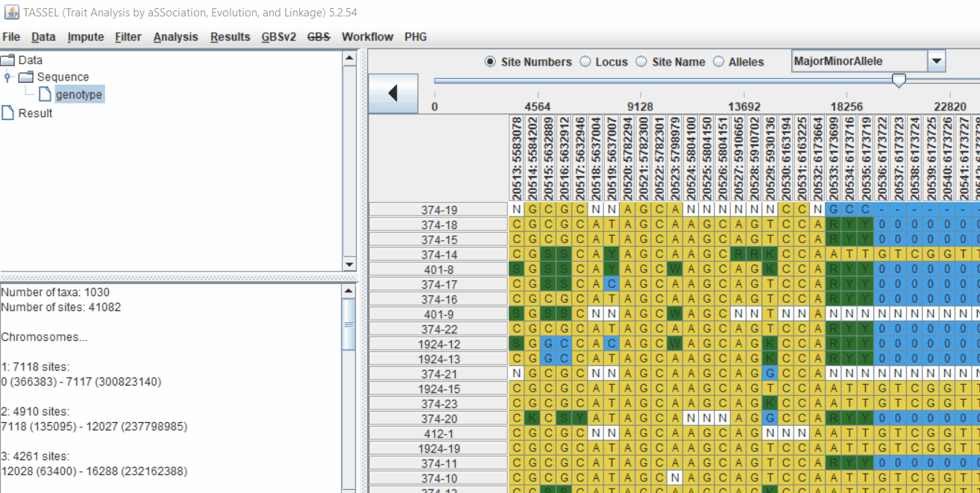Click the blue C cell in row 374-17
Screen dimensions: 980x493
point(611,284)
